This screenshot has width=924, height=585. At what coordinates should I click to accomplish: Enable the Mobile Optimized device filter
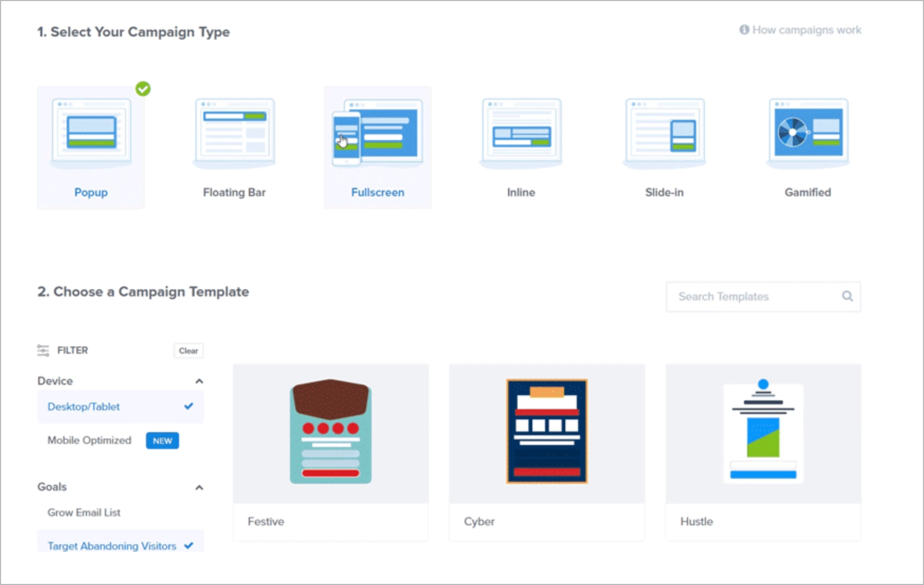tap(88, 440)
